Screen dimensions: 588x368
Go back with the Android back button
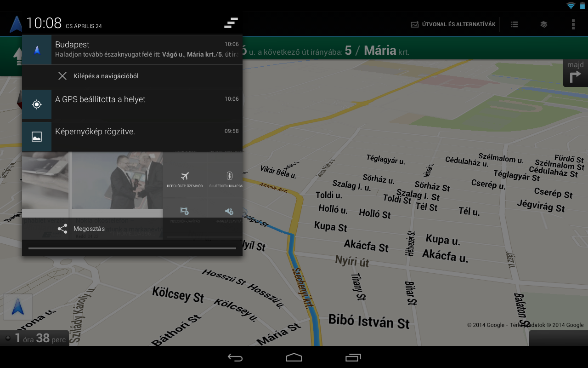click(235, 357)
